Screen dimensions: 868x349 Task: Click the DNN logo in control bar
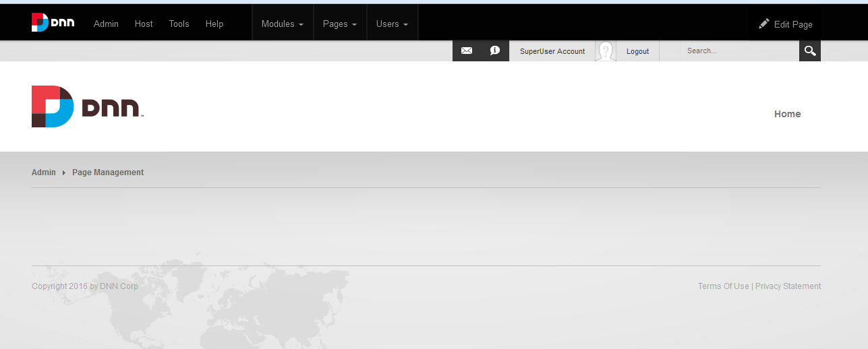pos(53,22)
